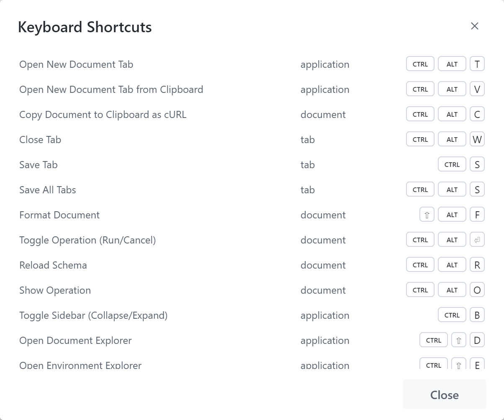This screenshot has width=504, height=420.
Task: Click the Toggle Sidebar (Collapse/Expand) label
Action: tap(93, 315)
